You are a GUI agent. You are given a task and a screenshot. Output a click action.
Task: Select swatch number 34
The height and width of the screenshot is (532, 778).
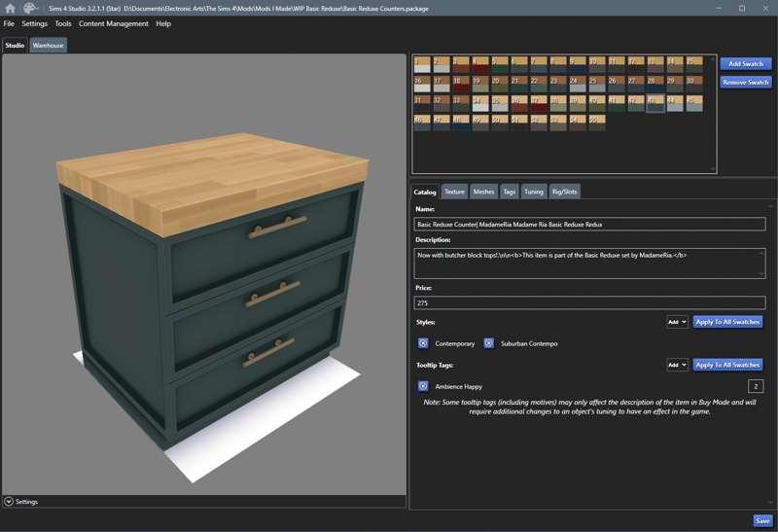(480, 103)
